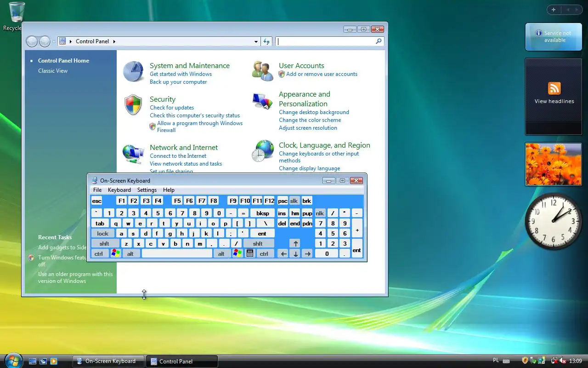Toggle the slk scroll lock key

tap(294, 201)
